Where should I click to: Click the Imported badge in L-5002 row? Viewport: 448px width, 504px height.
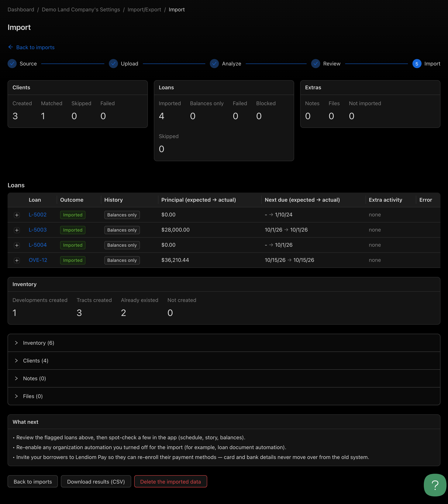[x=73, y=215]
